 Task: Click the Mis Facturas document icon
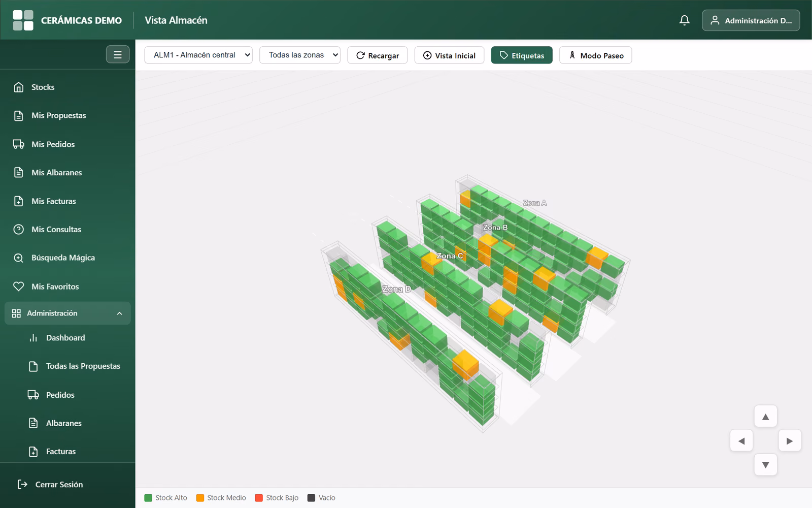tap(19, 201)
